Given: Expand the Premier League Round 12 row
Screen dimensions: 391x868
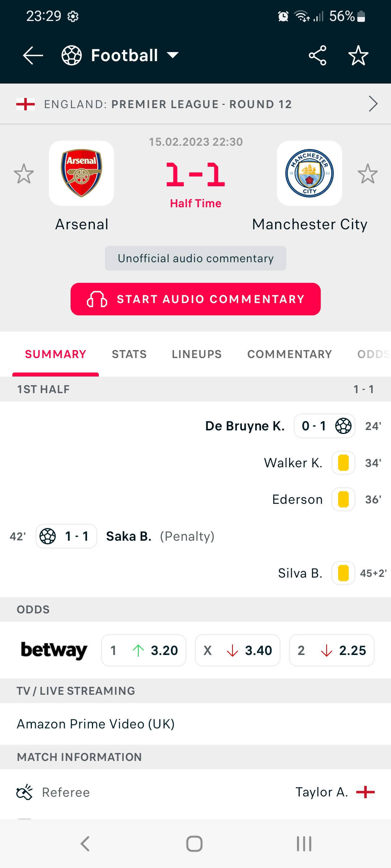Looking at the screenshot, I should (x=373, y=104).
